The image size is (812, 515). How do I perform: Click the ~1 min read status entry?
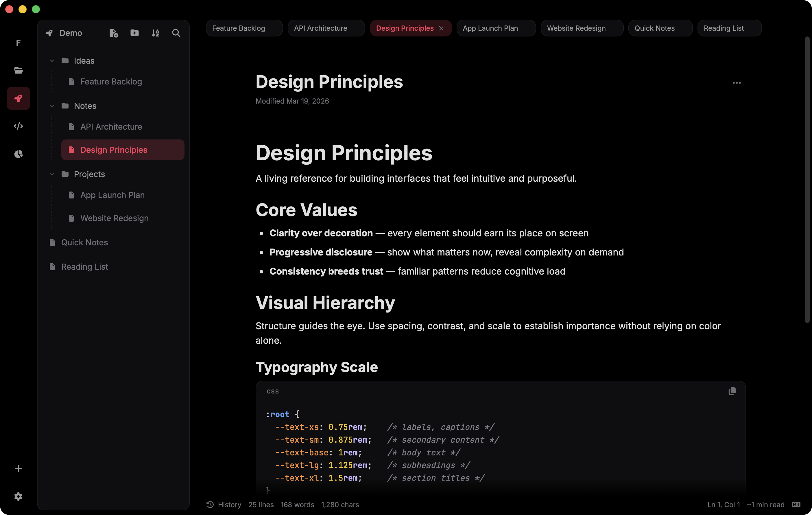pos(765,505)
